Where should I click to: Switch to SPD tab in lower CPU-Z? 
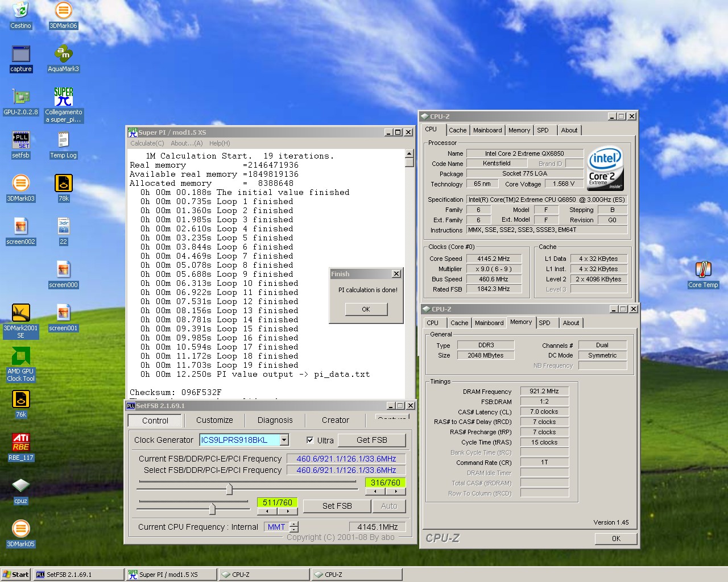545,323
